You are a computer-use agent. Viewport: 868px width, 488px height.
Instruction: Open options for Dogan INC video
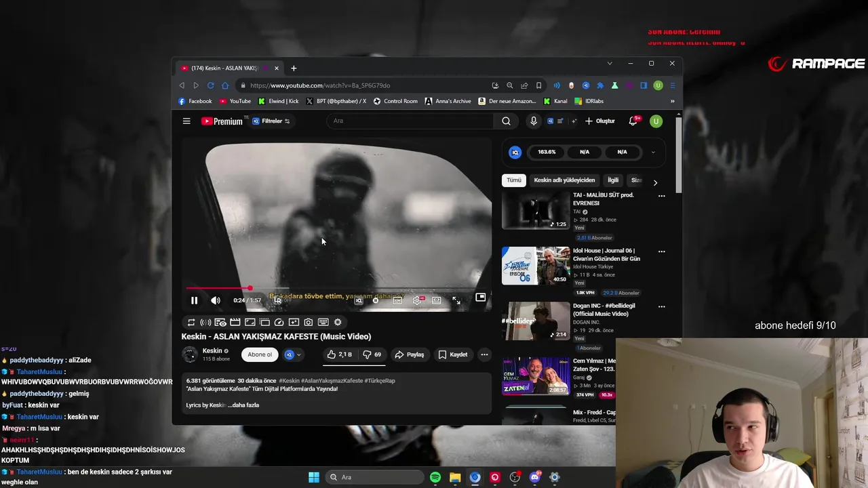point(662,306)
